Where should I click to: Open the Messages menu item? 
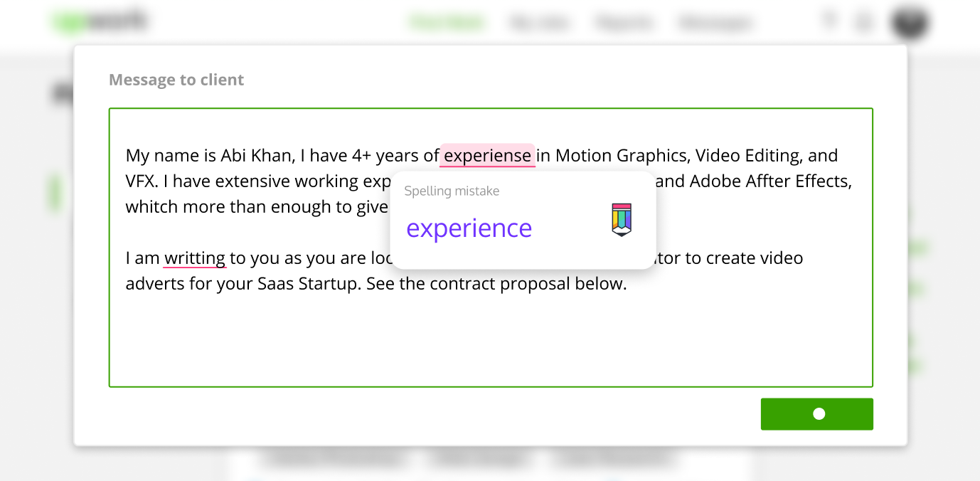pyautogui.click(x=714, y=23)
